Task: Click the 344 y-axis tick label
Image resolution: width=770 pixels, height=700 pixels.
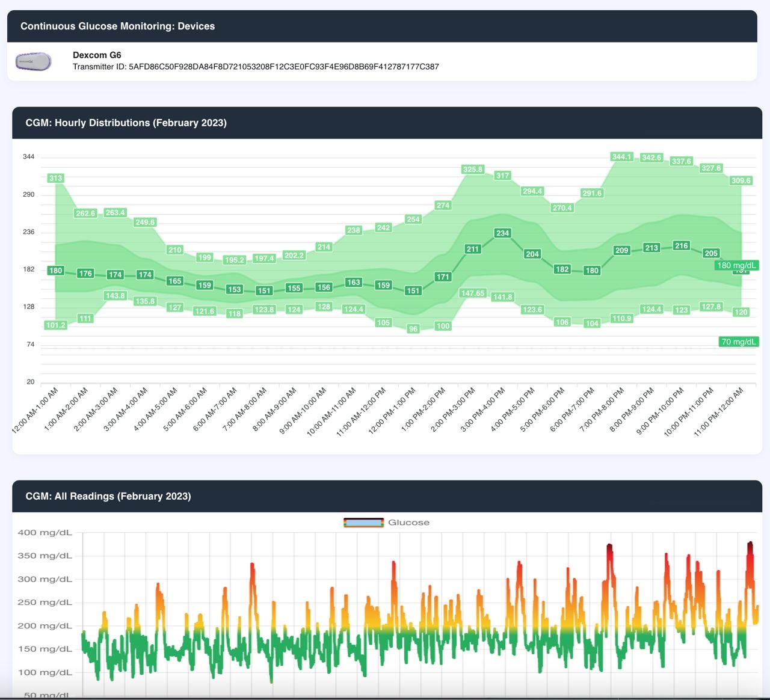Action: pos(29,157)
